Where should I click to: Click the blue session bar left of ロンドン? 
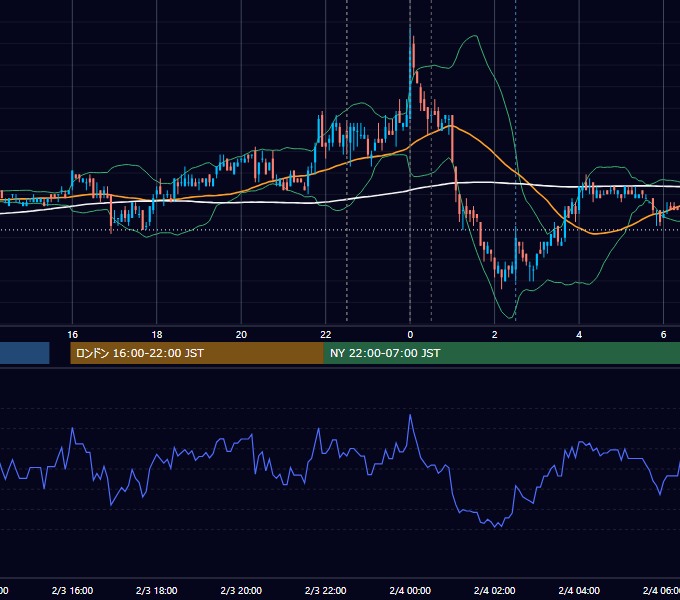click(x=24, y=353)
